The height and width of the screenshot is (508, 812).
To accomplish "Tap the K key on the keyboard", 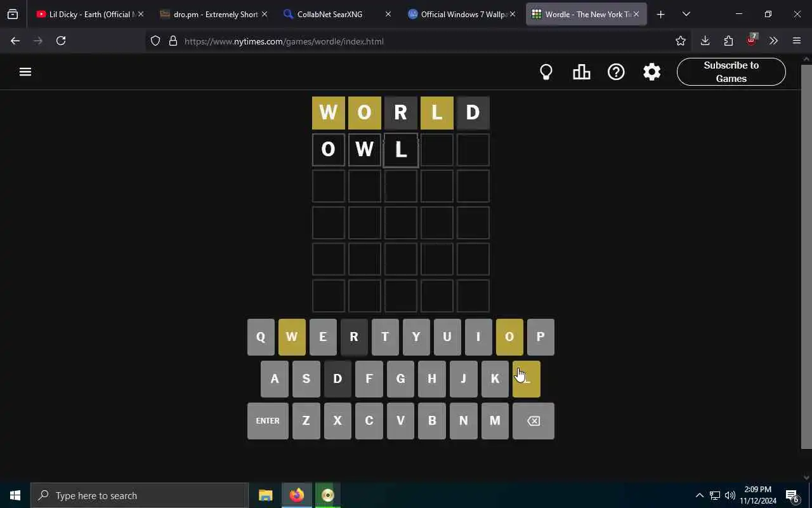I will [x=495, y=379].
